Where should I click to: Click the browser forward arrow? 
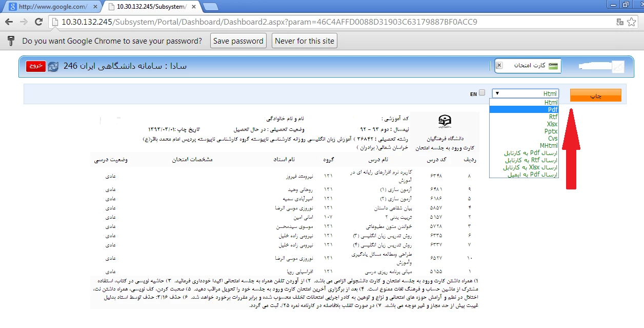click(x=24, y=22)
